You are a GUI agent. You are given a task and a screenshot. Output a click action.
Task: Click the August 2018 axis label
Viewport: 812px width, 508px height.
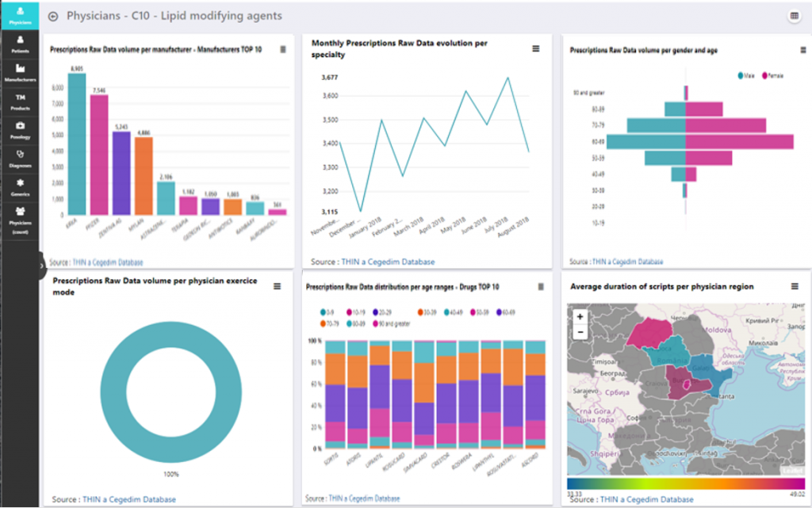point(513,227)
